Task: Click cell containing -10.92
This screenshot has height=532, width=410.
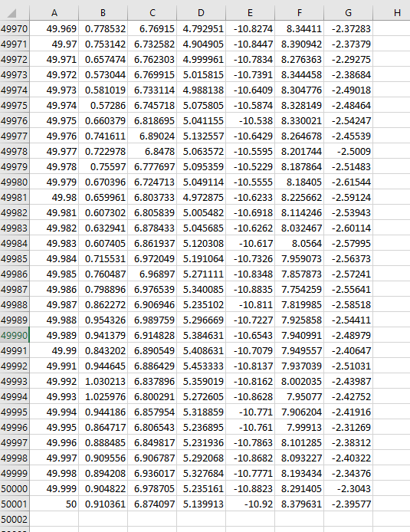Action: pos(251,504)
